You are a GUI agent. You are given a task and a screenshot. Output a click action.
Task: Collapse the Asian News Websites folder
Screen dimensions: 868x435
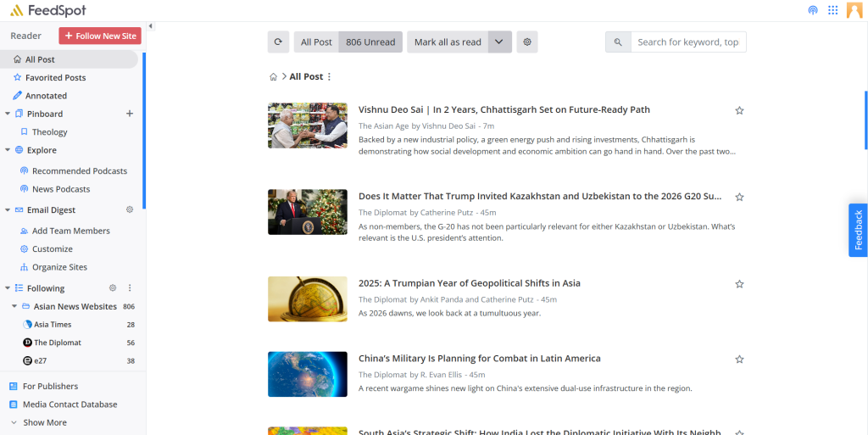tap(14, 306)
